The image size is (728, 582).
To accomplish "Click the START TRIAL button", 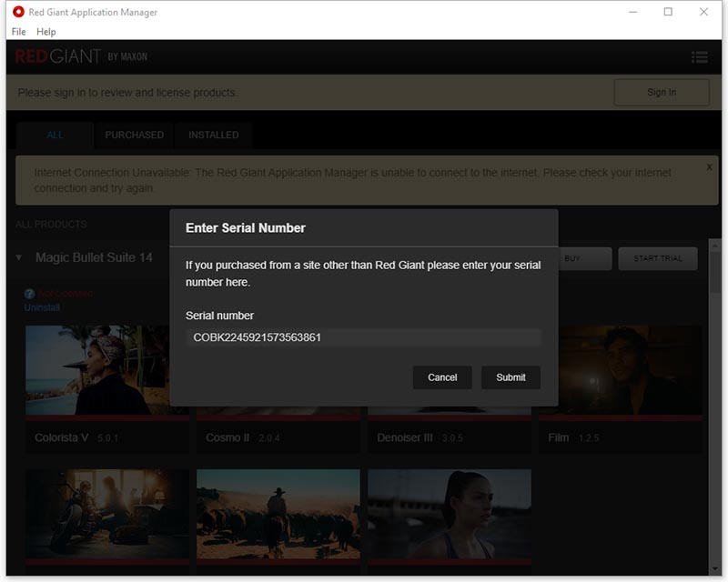I will 658,258.
